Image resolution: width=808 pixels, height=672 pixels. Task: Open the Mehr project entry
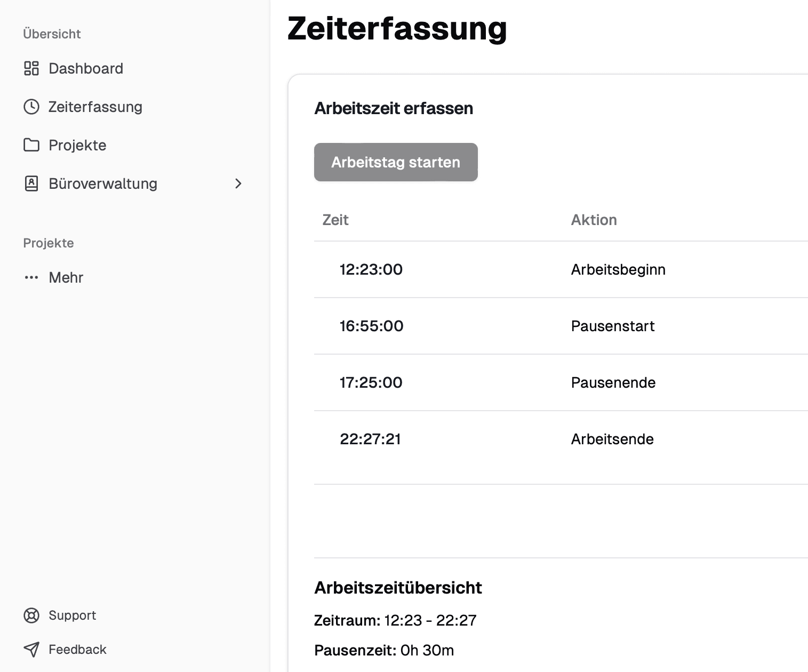[66, 277]
